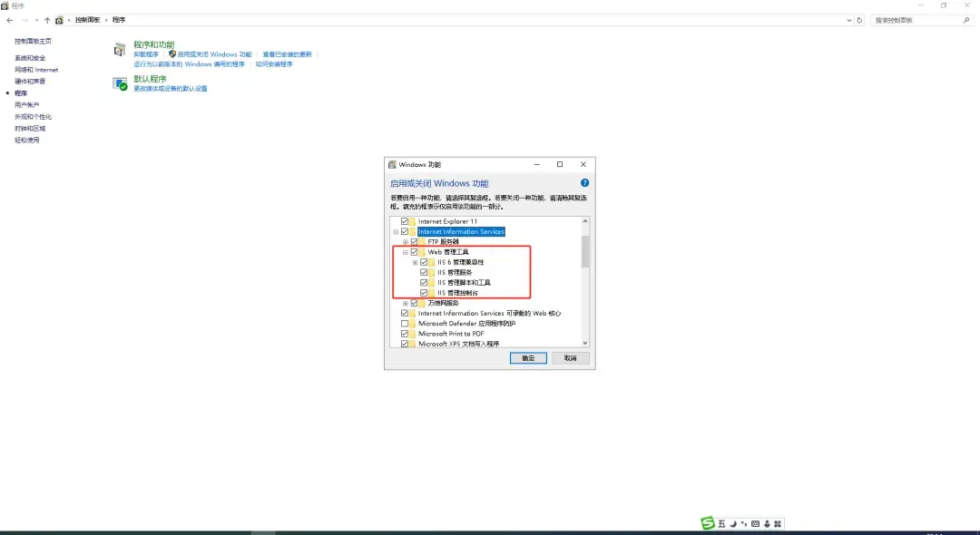Enable Microsoft Defender 应用程序防护 checkbox

click(x=405, y=323)
